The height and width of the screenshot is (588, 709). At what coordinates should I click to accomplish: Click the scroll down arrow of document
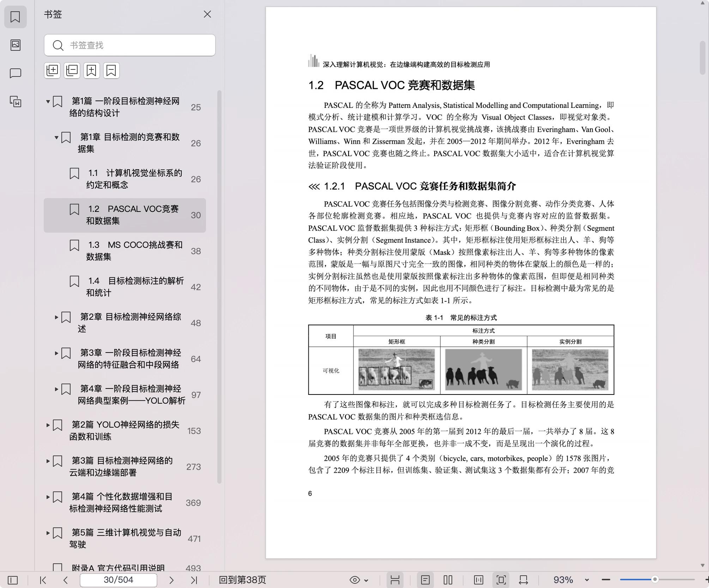[702, 565]
